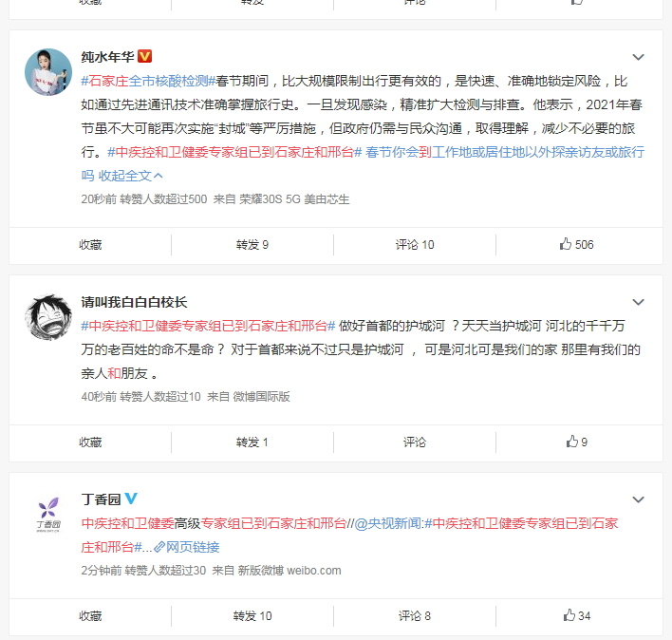Viewport: 672px width, 640px height.
Task: Favorite 丁香园's post with 收藏
Action: pos(90,615)
